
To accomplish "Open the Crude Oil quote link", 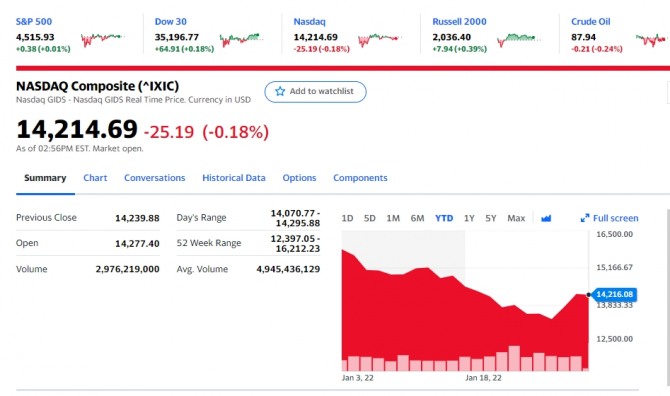I will click(591, 21).
